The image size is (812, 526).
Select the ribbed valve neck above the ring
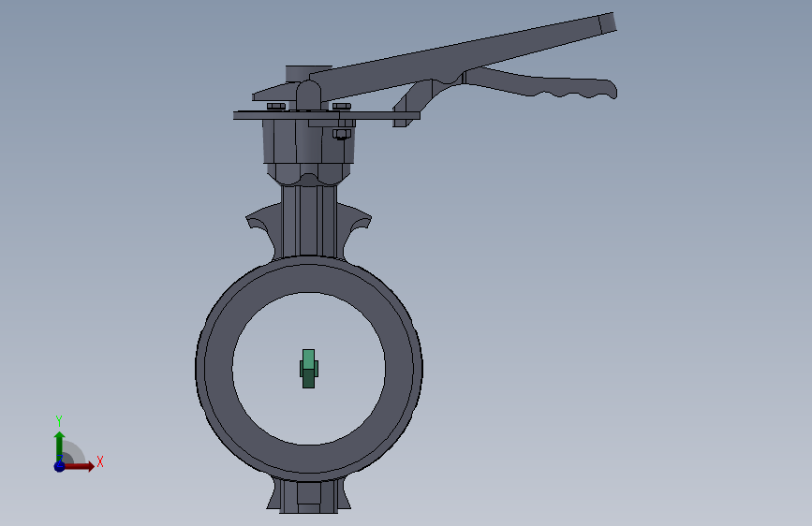click(x=309, y=222)
